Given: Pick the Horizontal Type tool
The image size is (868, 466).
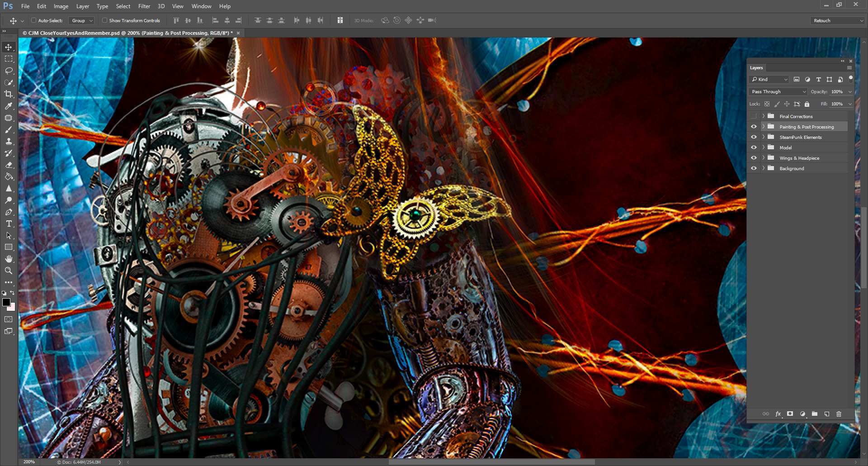Looking at the screenshot, I should [9, 224].
